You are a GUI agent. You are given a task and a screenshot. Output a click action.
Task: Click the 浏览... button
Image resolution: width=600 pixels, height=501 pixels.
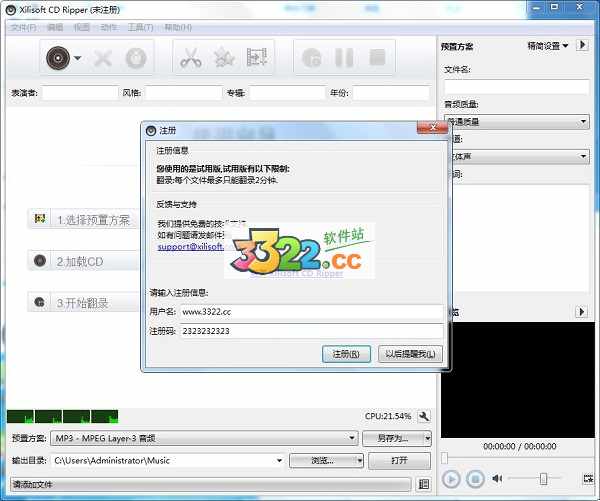tap(323, 460)
